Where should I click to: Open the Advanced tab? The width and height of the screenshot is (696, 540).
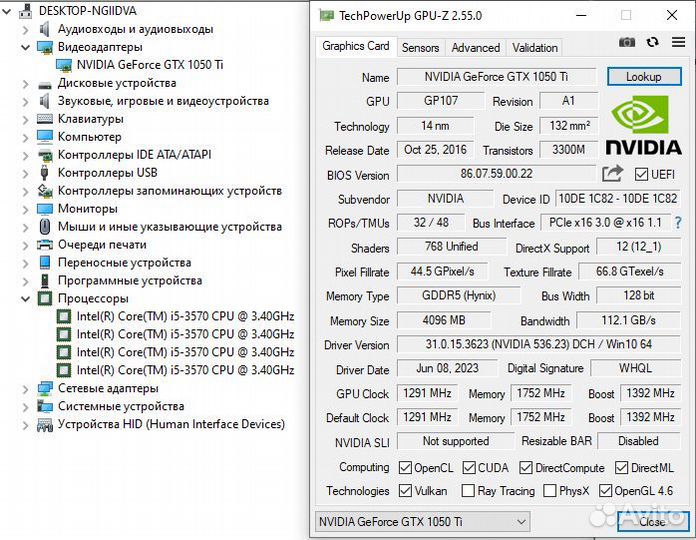[x=475, y=47]
